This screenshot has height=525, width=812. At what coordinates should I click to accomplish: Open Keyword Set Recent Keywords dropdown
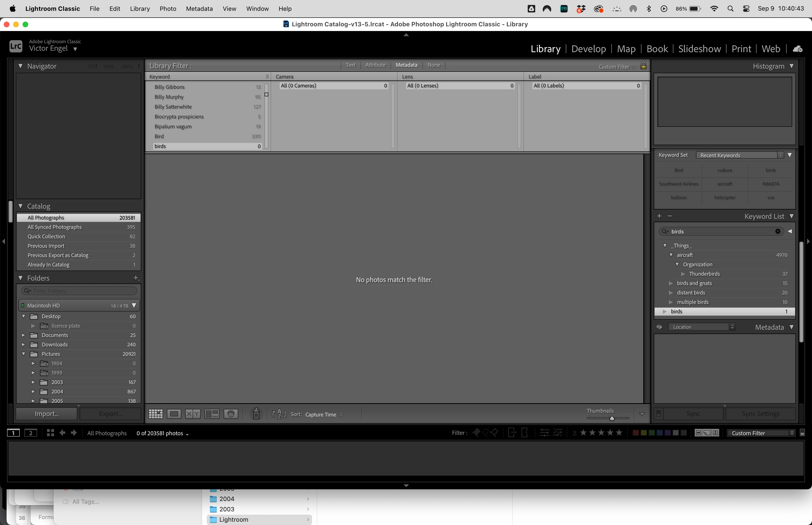click(x=740, y=155)
